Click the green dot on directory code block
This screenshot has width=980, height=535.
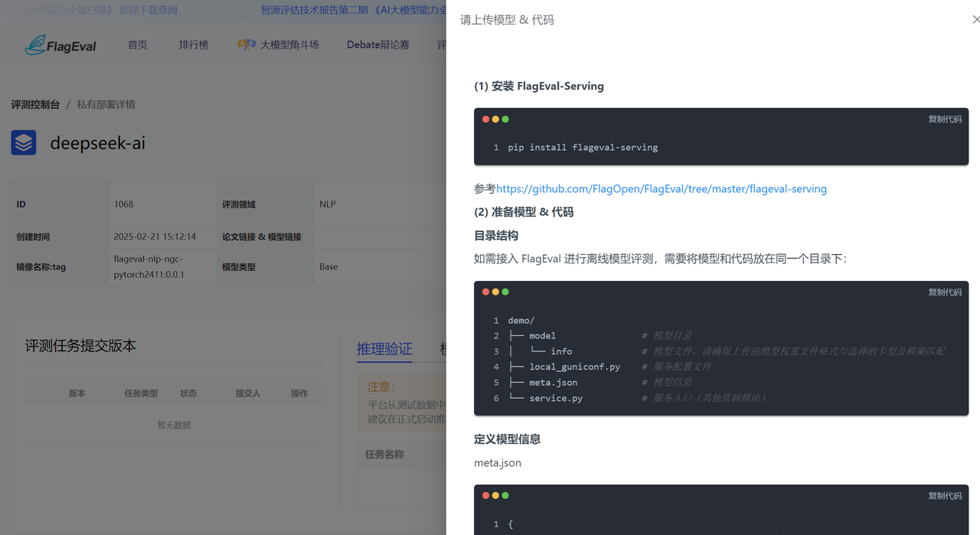pyautogui.click(x=505, y=292)
